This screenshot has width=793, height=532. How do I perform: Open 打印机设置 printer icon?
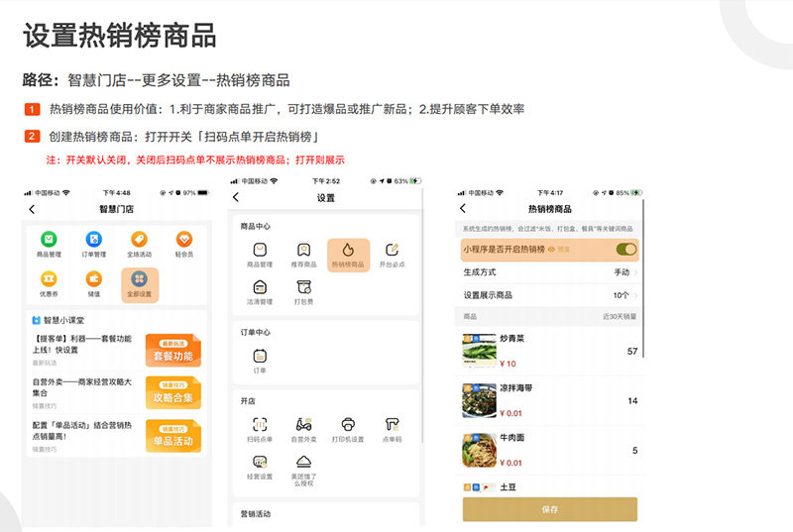point(348,424)
